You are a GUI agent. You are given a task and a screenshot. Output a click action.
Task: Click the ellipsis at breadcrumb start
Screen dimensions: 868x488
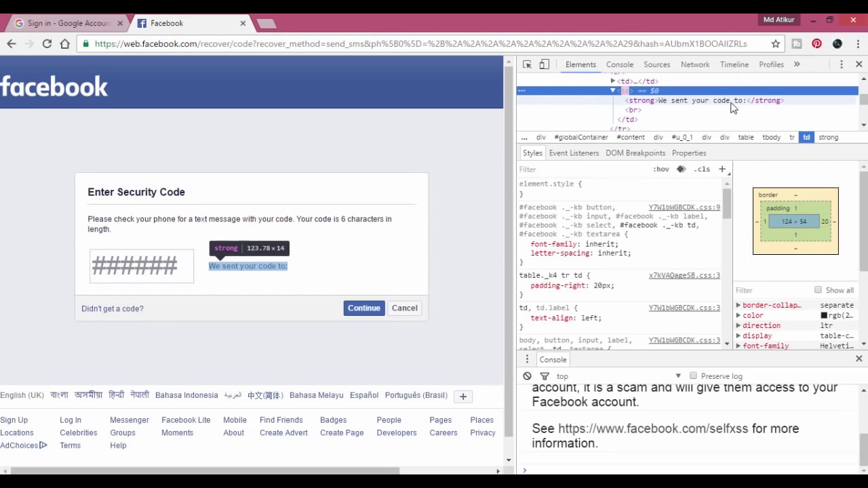click(524, 137)
